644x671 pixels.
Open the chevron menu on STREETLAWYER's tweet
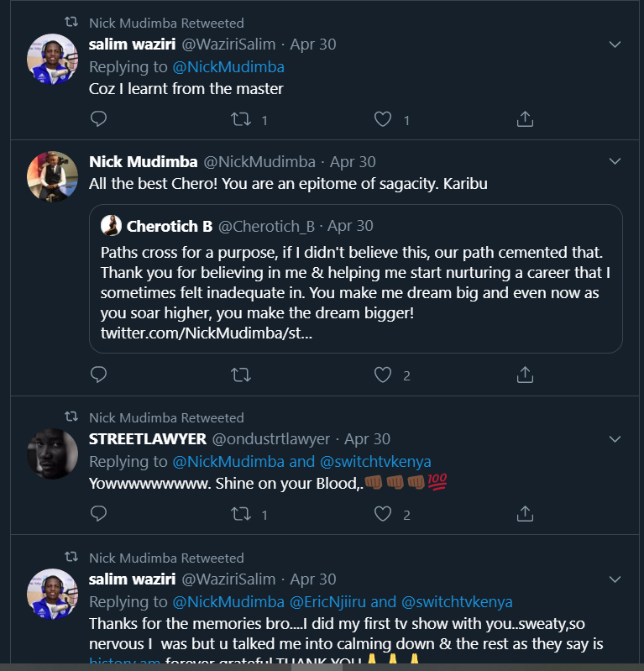[x=615, y=439]
